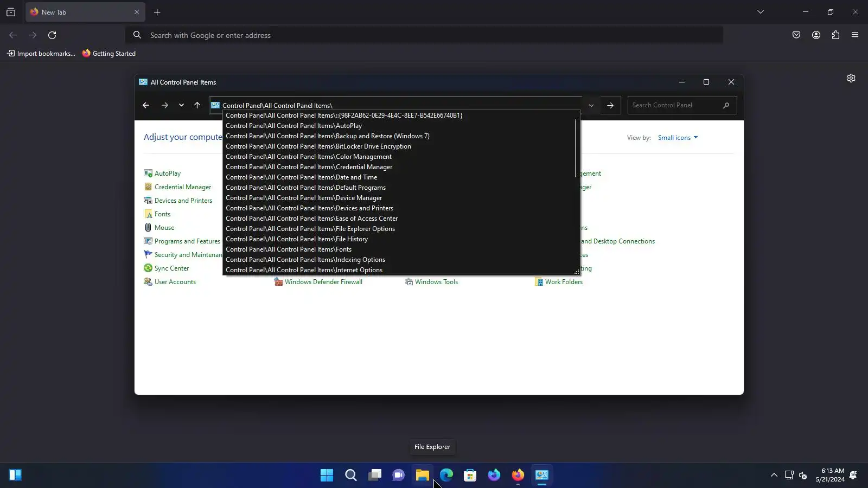Open Windows Defender Firewall item
Screen dimensions: 868x488
tap(318, 282)
